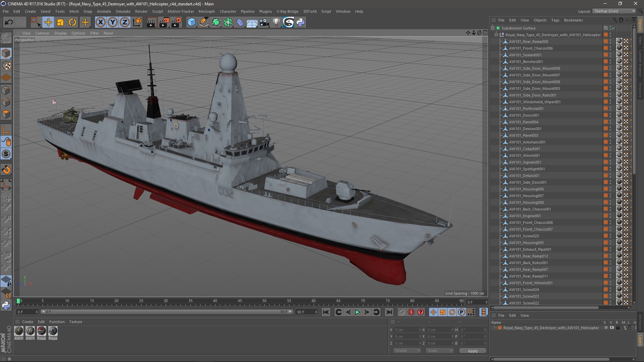Go to start of animation

tap(326, 312)
